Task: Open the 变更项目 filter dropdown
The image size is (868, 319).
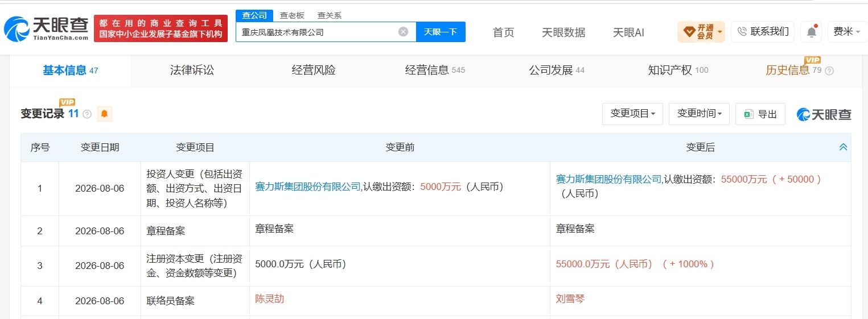Action: (633, 114)
